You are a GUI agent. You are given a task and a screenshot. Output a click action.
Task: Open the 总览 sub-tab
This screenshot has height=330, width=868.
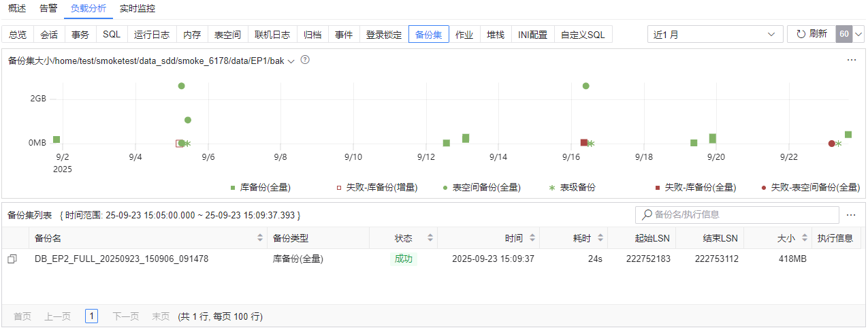pyautogui.click(x=18, y=34)
